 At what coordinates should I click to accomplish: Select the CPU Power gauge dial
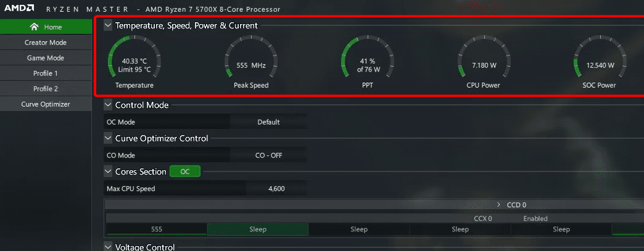(484, 62)
